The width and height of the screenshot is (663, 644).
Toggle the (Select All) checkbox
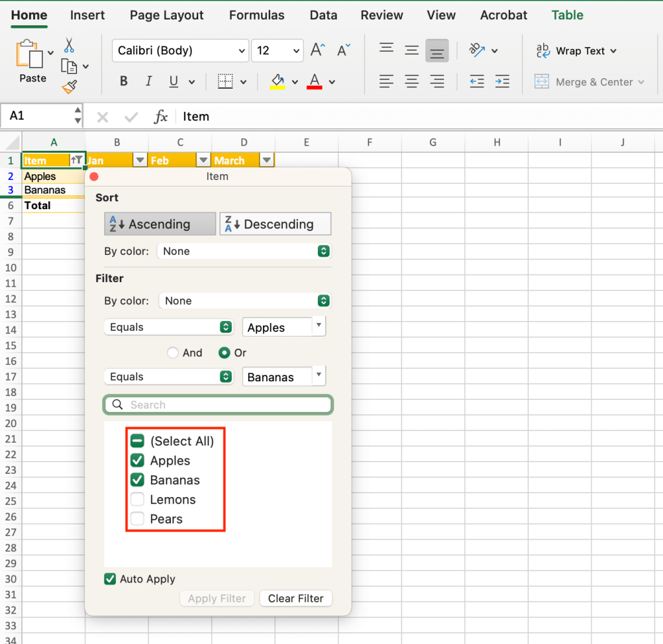point(137,441)
